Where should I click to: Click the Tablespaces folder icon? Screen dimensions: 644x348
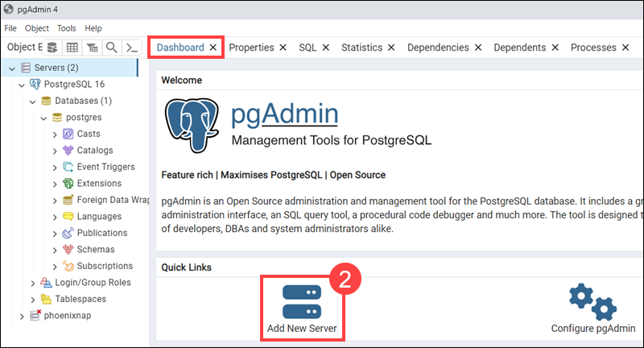click(x=46, y=299)
